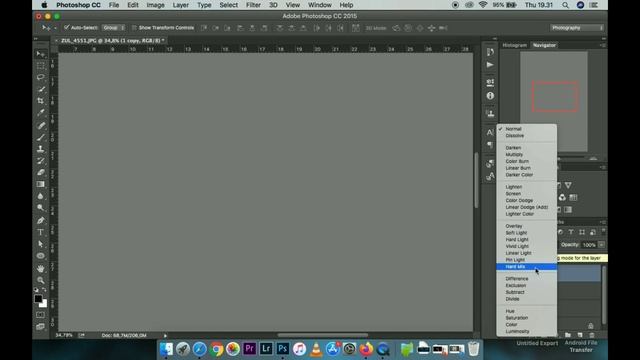Open the Paragraph panel icon

tap(490, 145)
